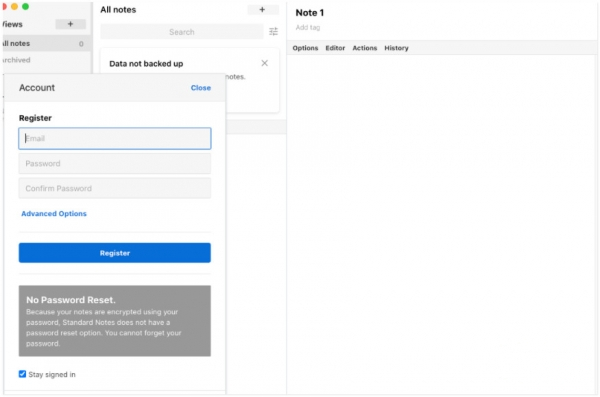
Task: Create a new note with the All notes plus button
Action: click(x=262, y=10)
